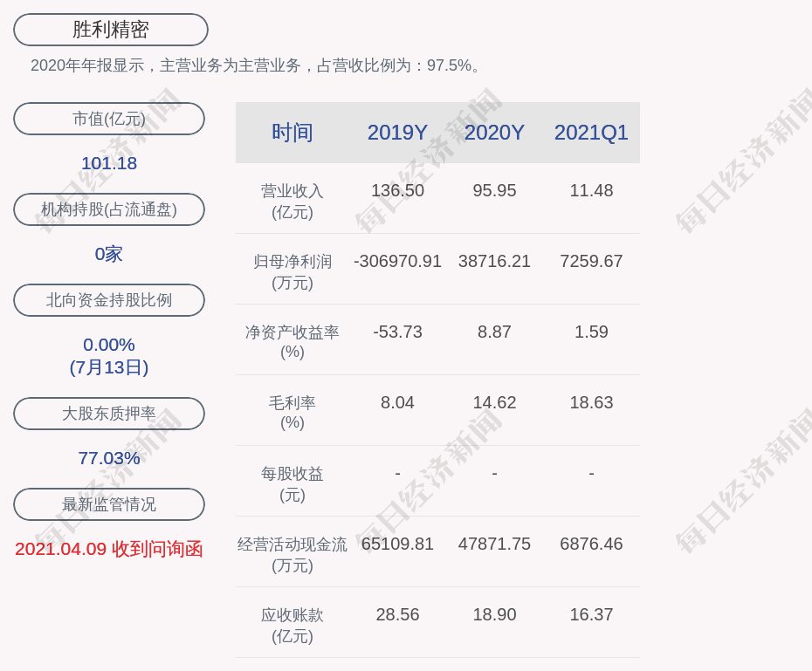The height and width of the screenshot is (671, 812).
Task: Select cash flow value 6876.46
Action: (591, 544)
